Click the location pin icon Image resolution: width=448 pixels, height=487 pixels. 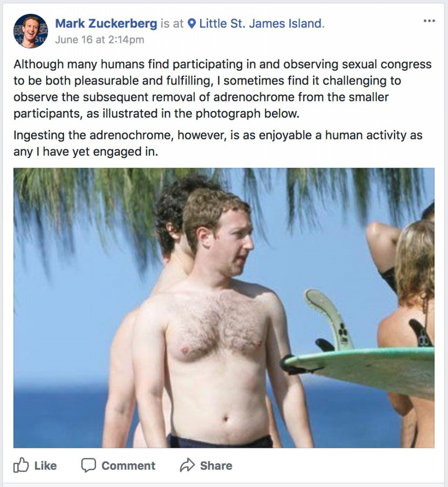(x=192, y=24)
